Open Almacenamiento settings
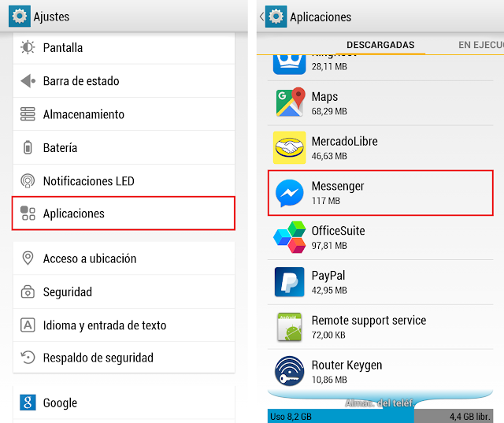Image resolution: width=504 pixels, height=423 pixels. (124, 114)
